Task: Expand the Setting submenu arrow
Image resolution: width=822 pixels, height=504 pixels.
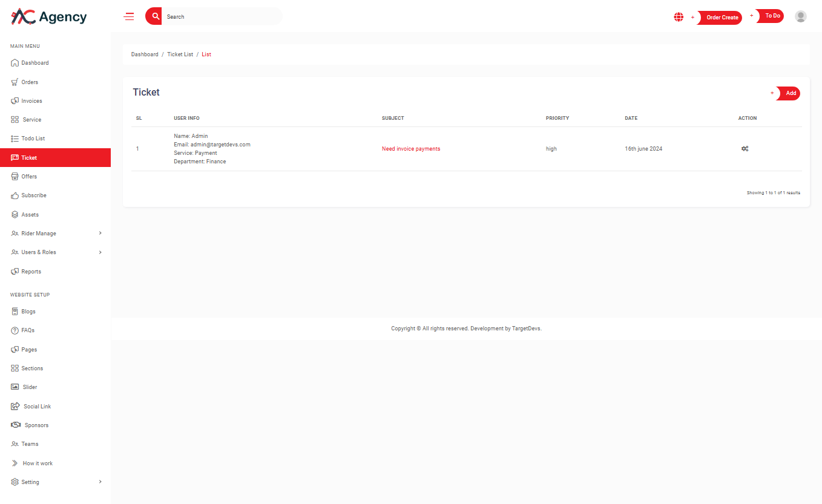Action: [x=100, y=482]
